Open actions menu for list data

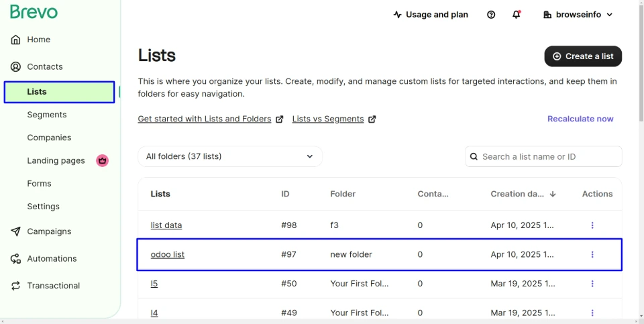coord(592,225)
